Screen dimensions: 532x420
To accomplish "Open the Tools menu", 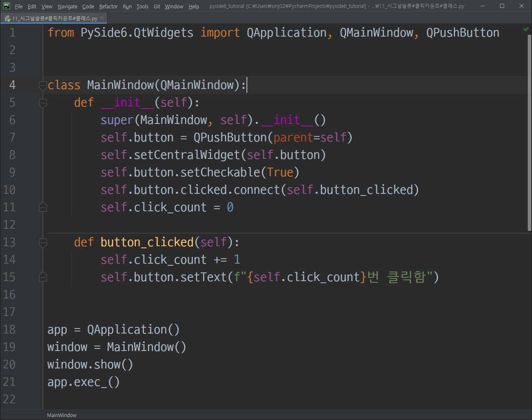I will click(143, 6).
